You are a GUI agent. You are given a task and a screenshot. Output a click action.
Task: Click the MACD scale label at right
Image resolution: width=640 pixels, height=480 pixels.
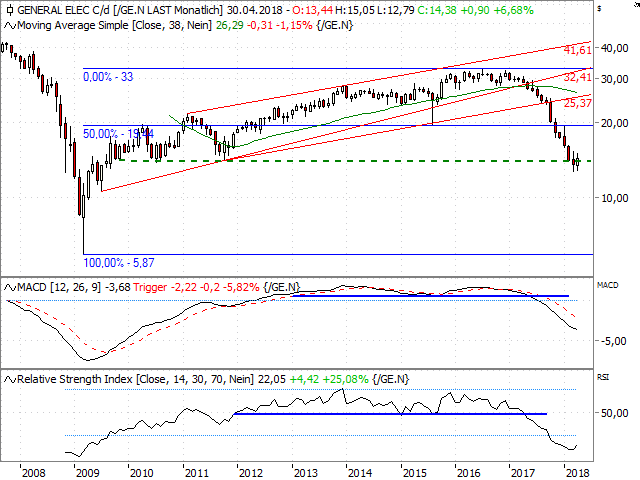[x=607, y=285]
